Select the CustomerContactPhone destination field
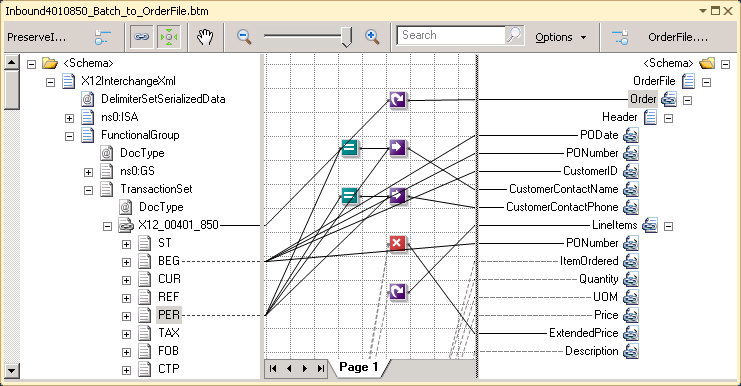 [x=562, y=207]
